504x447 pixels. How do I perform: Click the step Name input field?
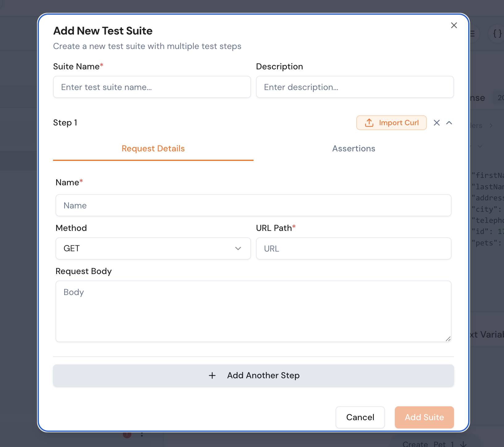[253, 205]
